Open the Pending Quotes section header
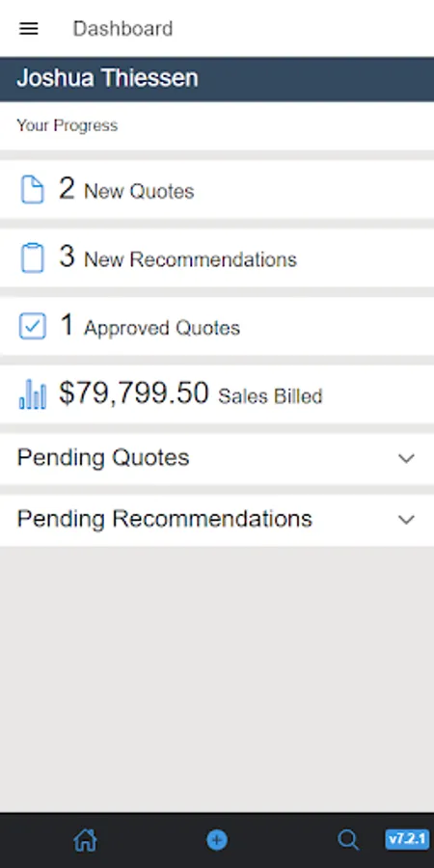 (x=217, y=458)
